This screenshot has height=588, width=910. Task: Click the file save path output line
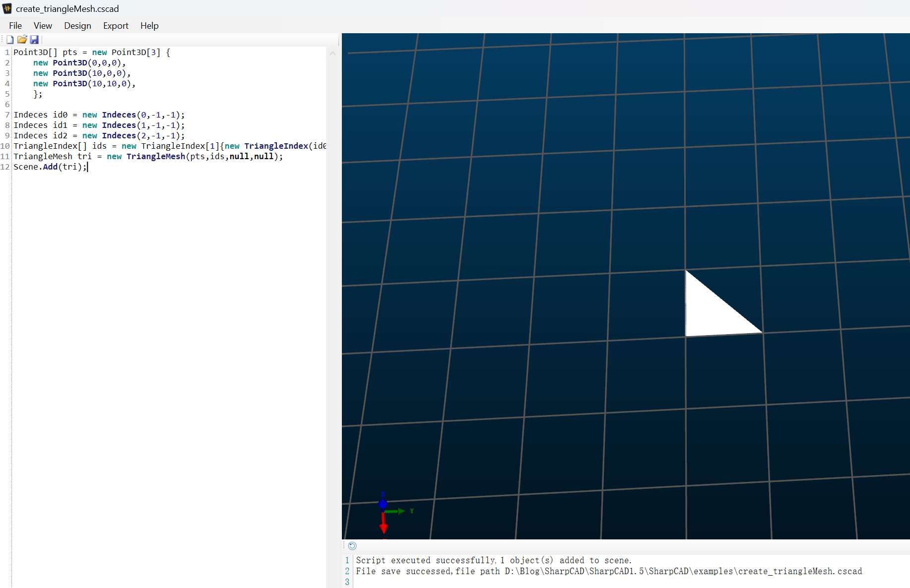coord(609,571)
